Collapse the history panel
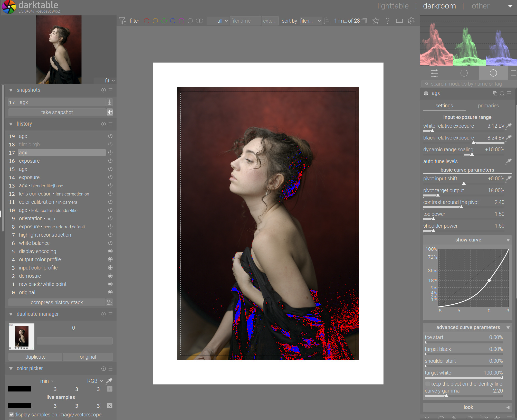 [11, 124]
